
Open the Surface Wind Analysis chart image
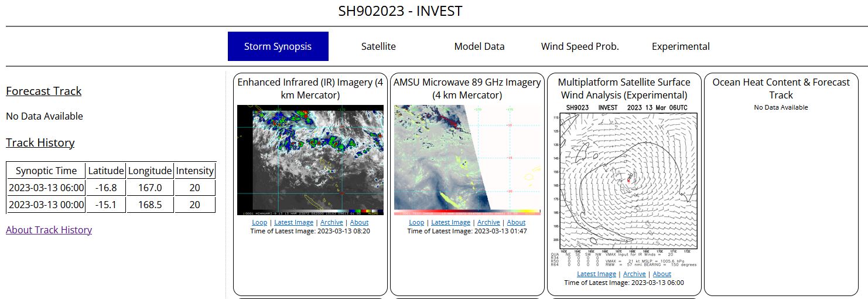[624, 185]
